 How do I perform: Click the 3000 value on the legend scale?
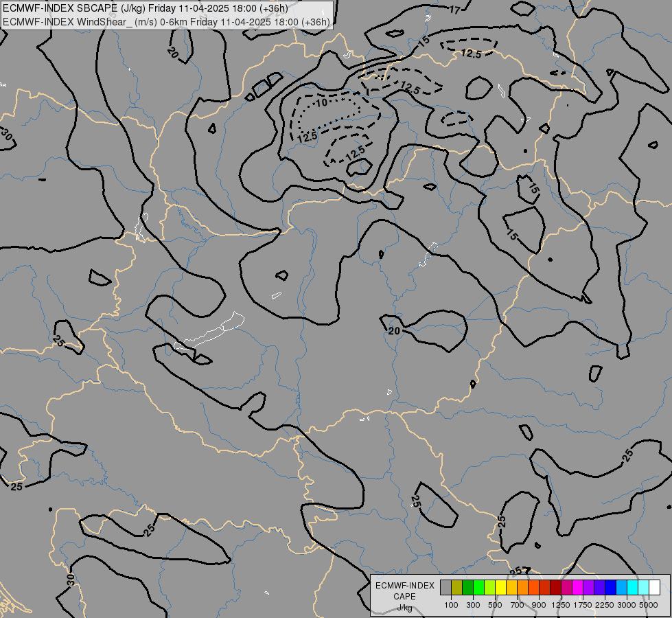pos(627,605)
